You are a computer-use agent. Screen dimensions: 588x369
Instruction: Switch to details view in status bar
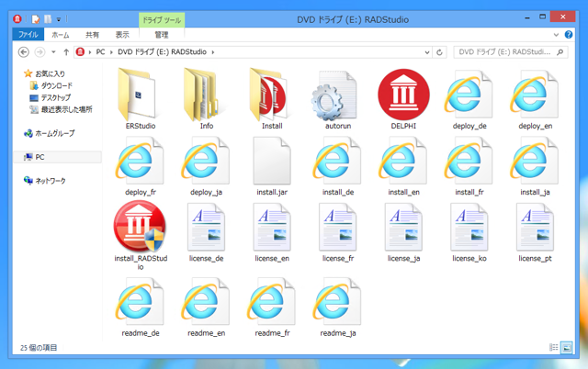(x=554, y=348)
